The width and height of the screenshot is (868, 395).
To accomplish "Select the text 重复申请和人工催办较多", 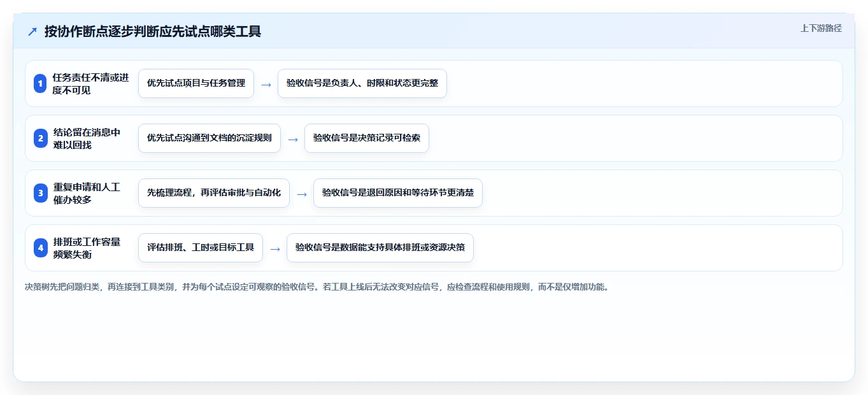I will pos(87,193).
